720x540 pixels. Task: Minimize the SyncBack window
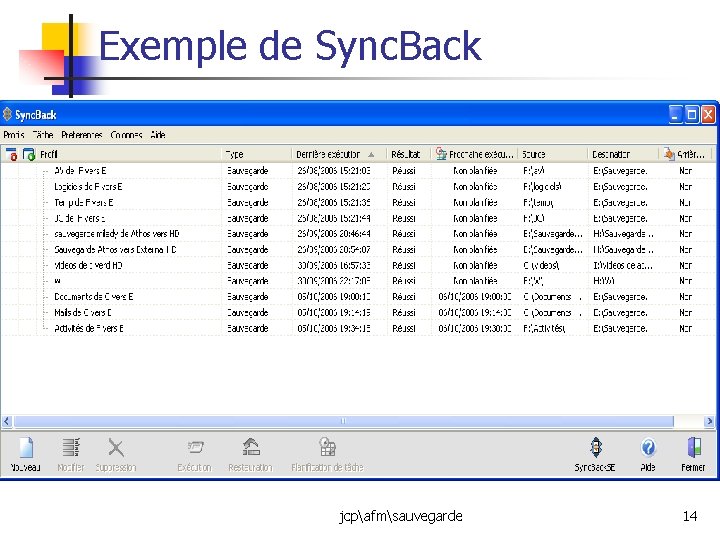tap(675, 114)
